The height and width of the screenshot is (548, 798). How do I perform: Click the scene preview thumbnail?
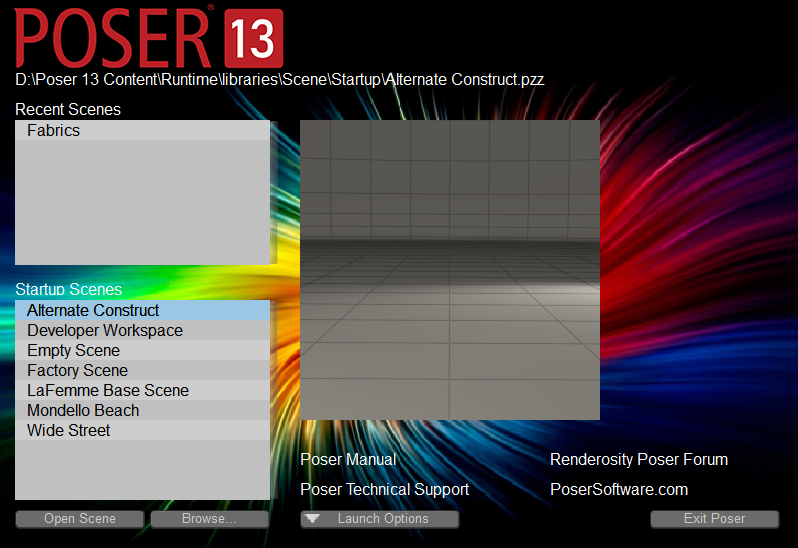click(x=450, y=270)
